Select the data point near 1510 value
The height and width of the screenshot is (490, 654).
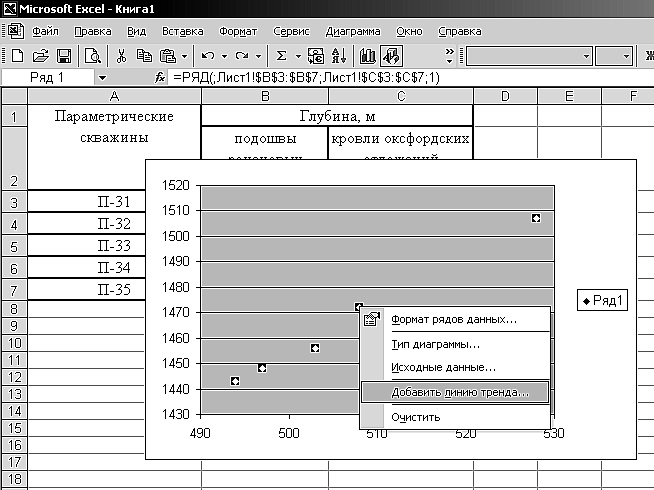[536, 218]
